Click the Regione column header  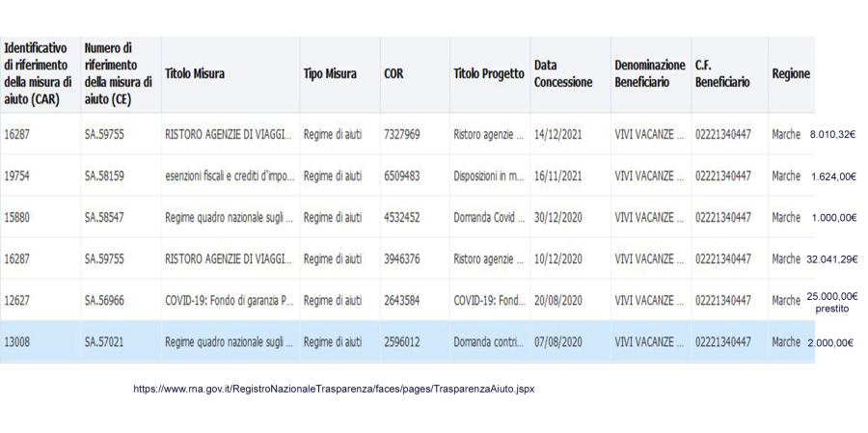790,73
